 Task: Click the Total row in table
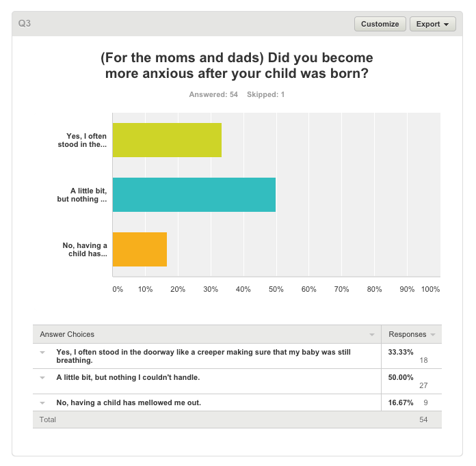[x=237, y=420]
